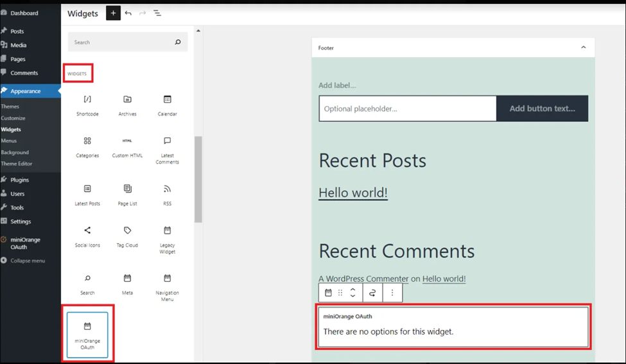Click the block inserter scrollbar
626x364 pixels.
coord(198,180)
